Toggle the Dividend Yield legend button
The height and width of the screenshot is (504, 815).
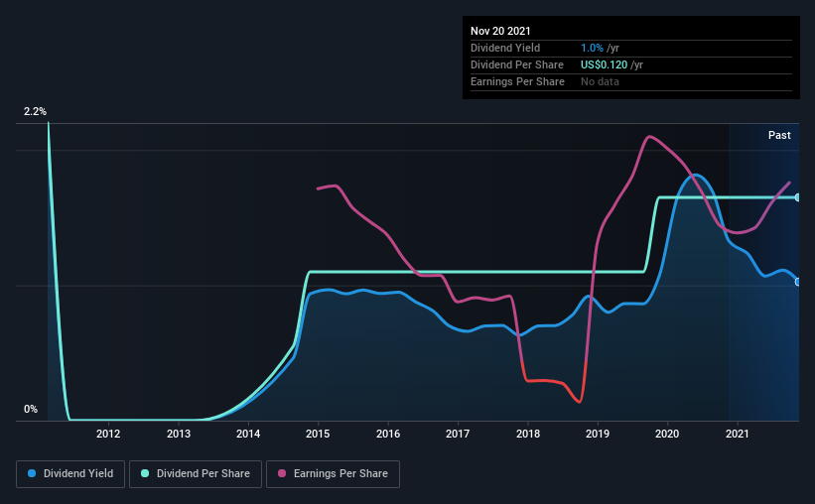point(70,474)
